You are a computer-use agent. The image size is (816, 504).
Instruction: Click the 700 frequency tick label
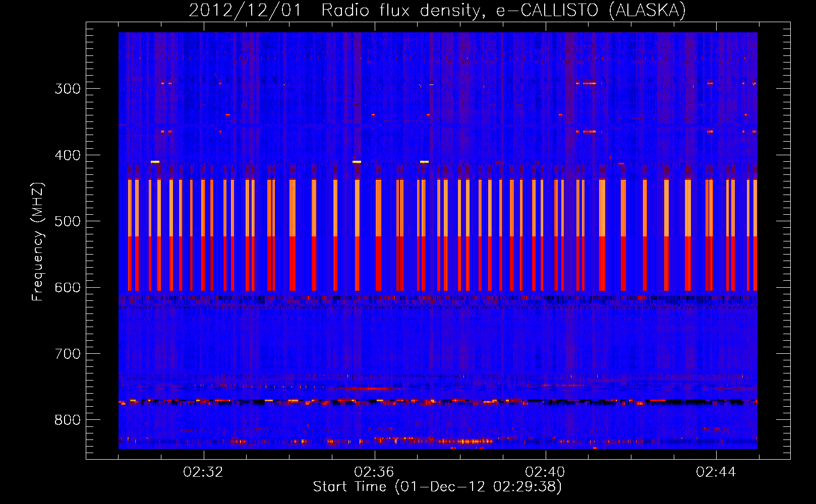coord(68,354)
